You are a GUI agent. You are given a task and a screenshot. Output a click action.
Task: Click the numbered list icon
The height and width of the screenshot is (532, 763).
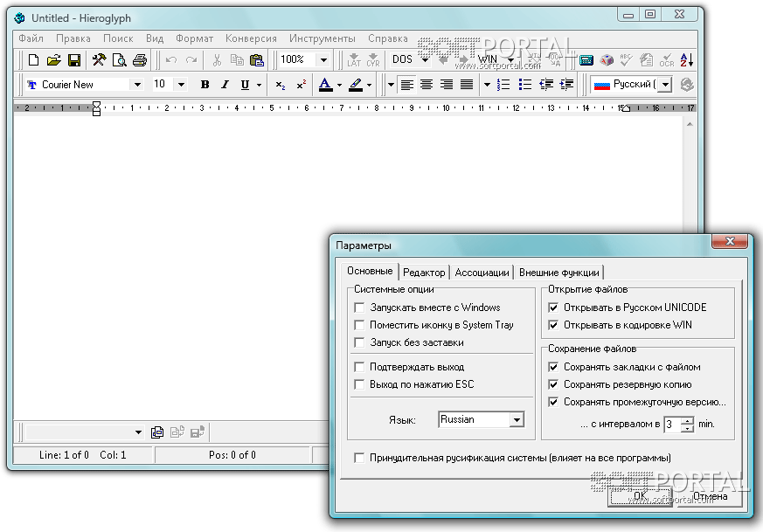(503, 85)
